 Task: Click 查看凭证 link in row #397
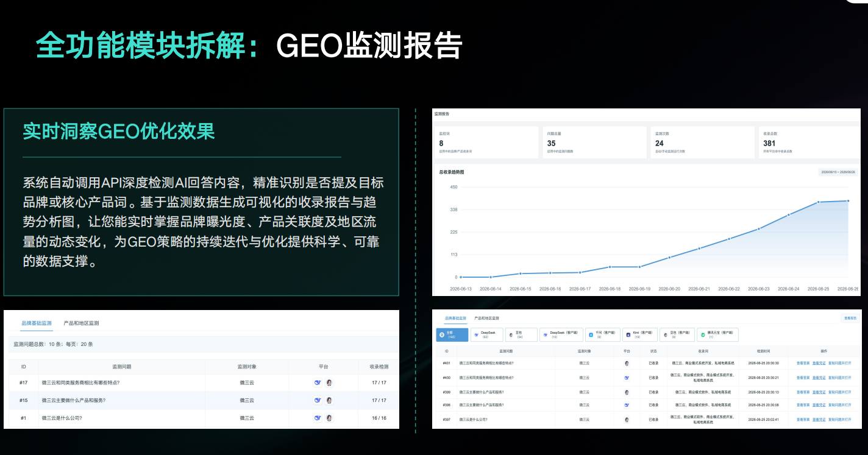click(x=819, y=420)
